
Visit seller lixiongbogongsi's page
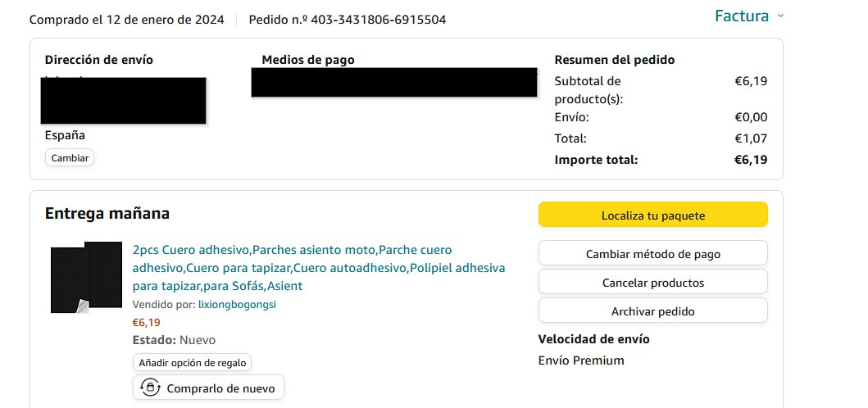point(238,304)
